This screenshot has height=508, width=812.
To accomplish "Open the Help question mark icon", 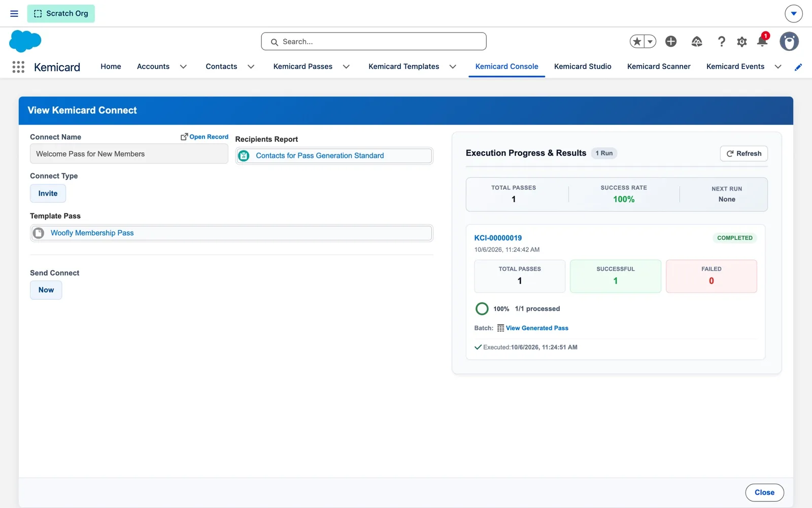I will click(x=721, y=42).
